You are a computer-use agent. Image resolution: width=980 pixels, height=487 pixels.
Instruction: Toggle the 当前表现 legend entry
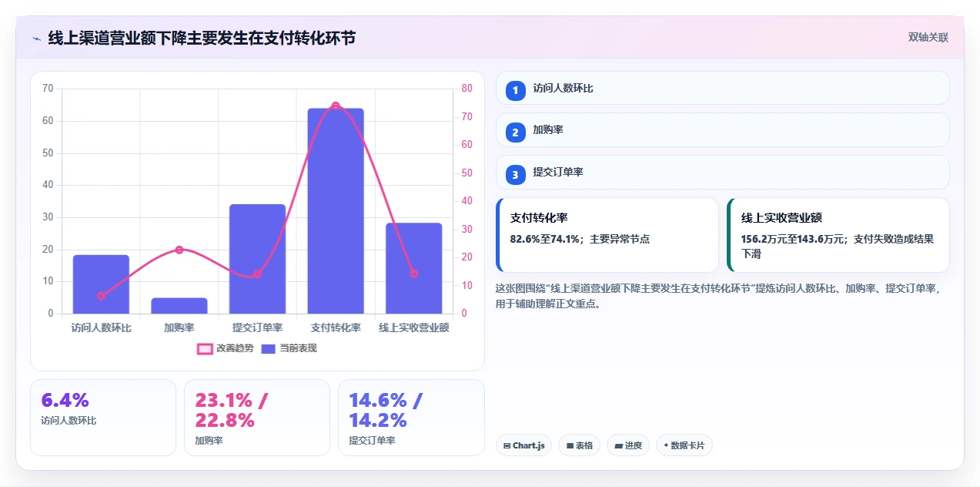(x=289, y=348)
